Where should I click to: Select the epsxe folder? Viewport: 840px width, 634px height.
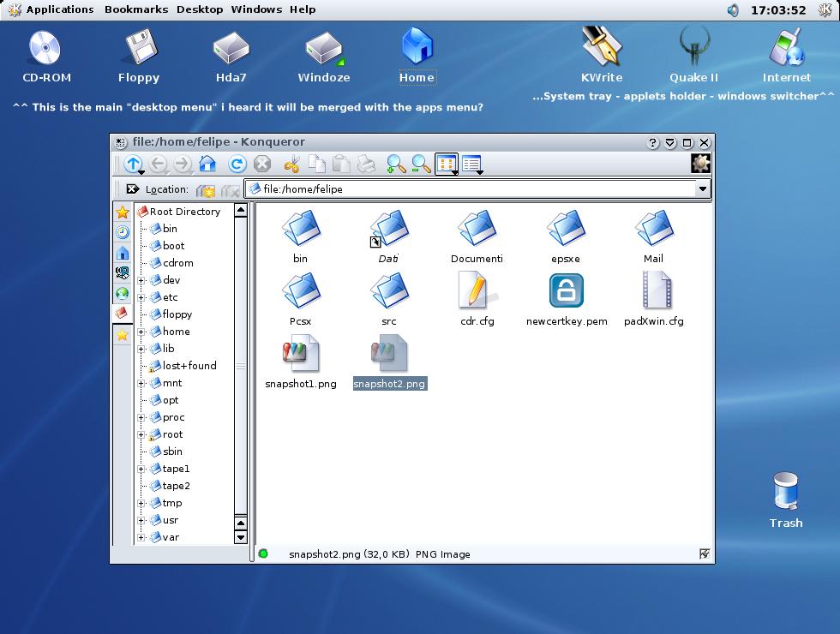click(566, 236)
